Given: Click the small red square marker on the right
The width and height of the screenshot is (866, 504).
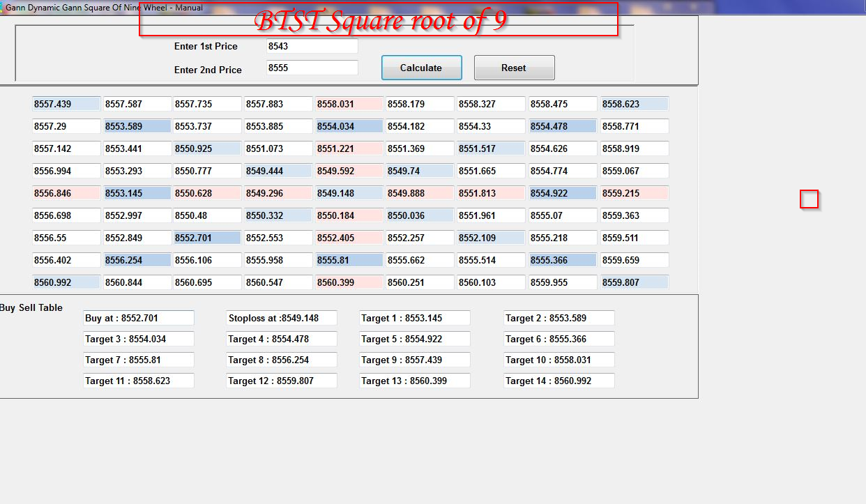Looking at the screenshot, I should 809,199.
